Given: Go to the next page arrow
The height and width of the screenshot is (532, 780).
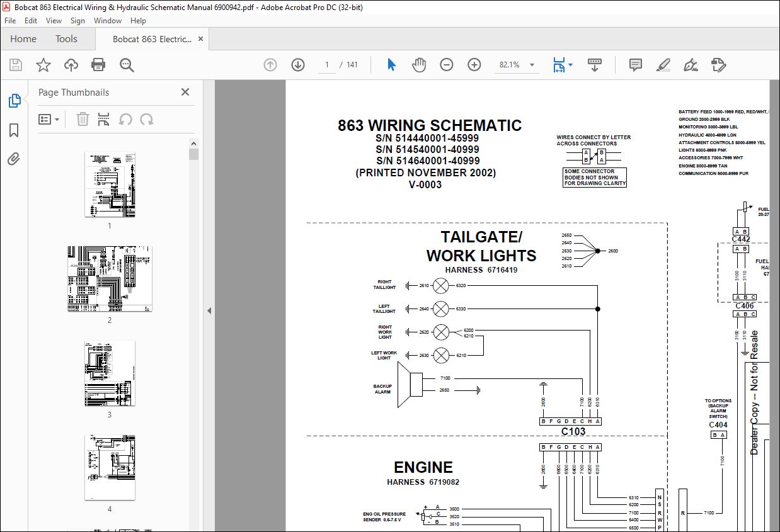Looking at the screenshot, I should [x=298, y=65].
